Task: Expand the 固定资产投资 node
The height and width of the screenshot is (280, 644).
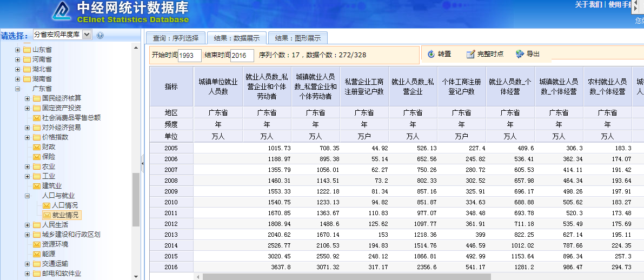Action: pos(27,109)
